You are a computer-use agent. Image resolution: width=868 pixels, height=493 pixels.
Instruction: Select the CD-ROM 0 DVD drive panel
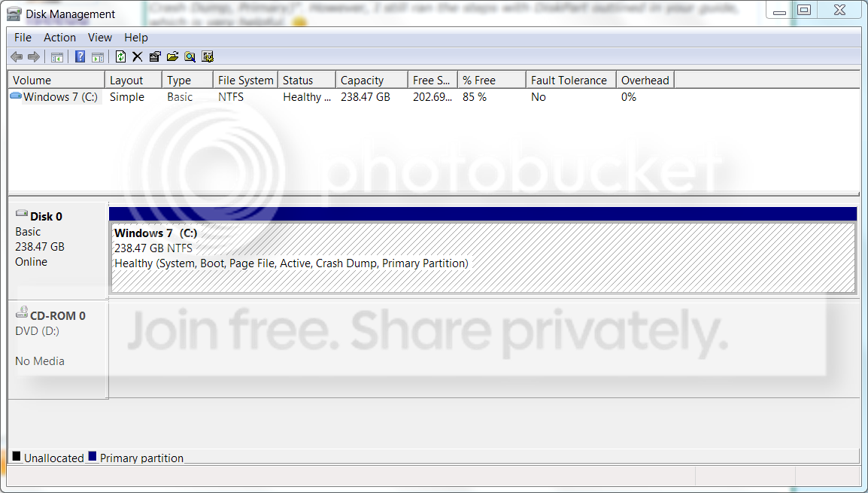point(58,349)
